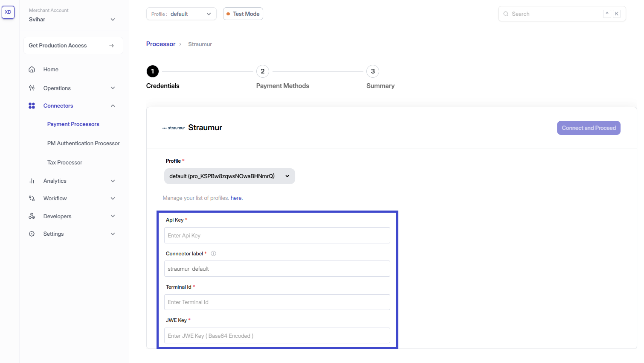Viewport: 644px width, 363px height.
Task: Click the K shortcut key badge
Action: pyautogui.click(x=617, y=14)
